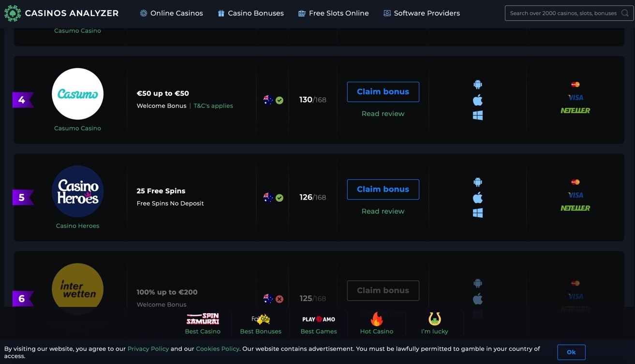Claim bonus for Interwetten casino
Viewport: 635px width, 364px height.
(383, 291)
